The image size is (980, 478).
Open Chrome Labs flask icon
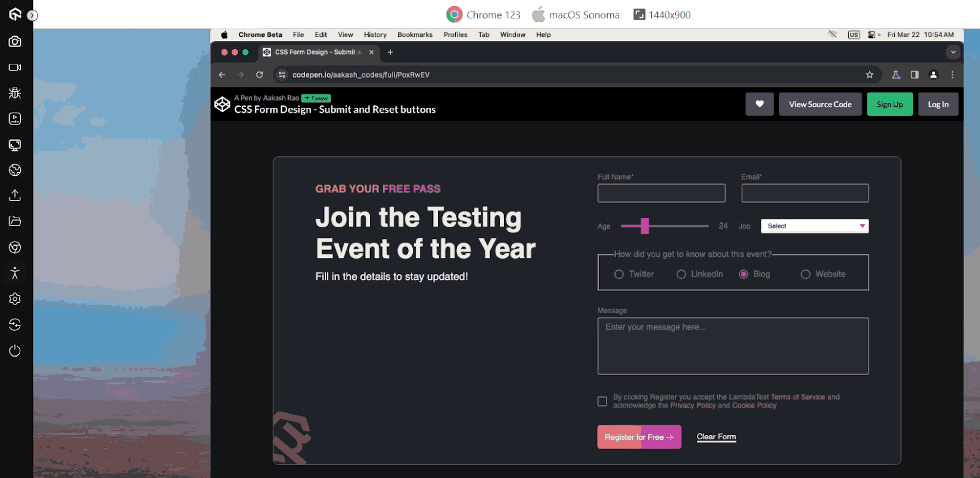click(x=896, y=75)
